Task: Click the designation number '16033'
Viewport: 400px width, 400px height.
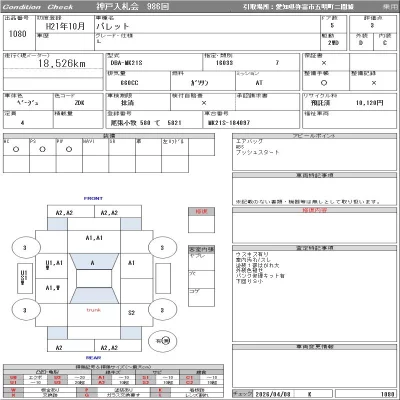Action: pyautogui.click(x=225, y=63)
